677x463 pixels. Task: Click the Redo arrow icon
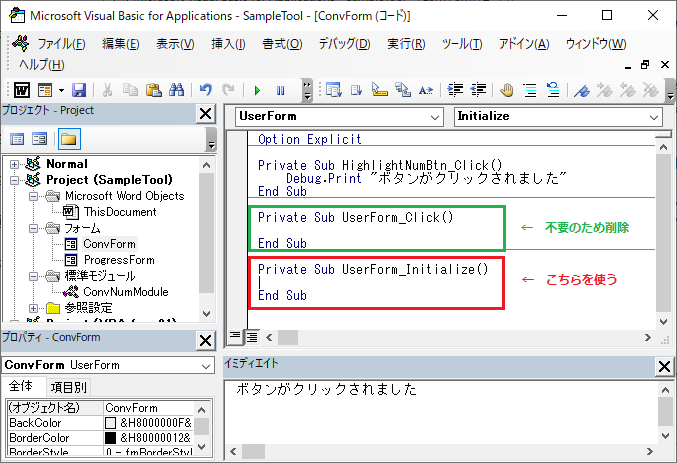pos(228,90)
